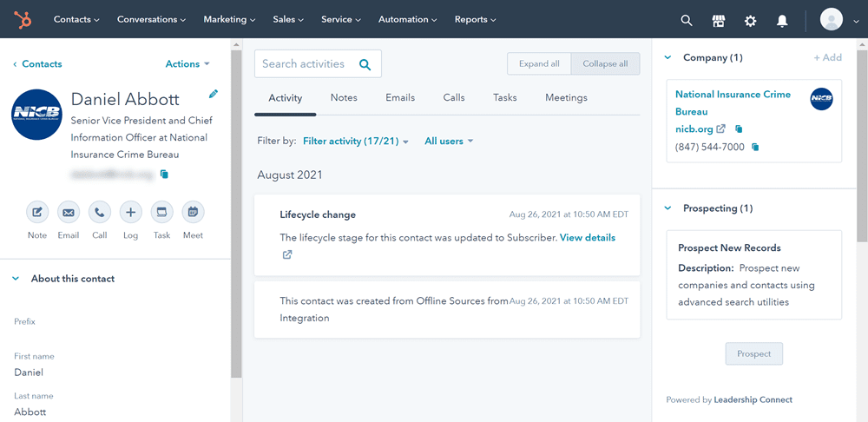Click the HubSpot sprocket logo
This screenshot has height=422, width=868.
23,19
